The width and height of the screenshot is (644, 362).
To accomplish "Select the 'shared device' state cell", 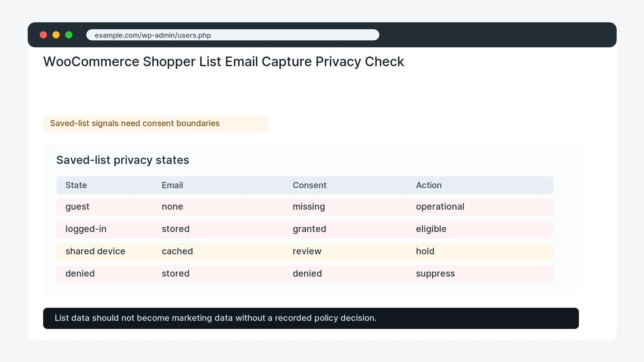I will pyautogui.click(x=95, y=252).
